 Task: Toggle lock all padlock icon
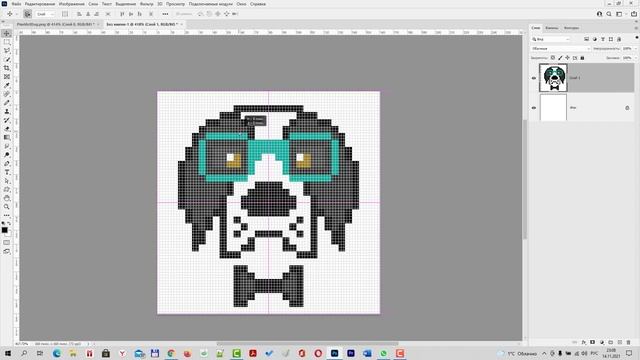click(582, 58)
